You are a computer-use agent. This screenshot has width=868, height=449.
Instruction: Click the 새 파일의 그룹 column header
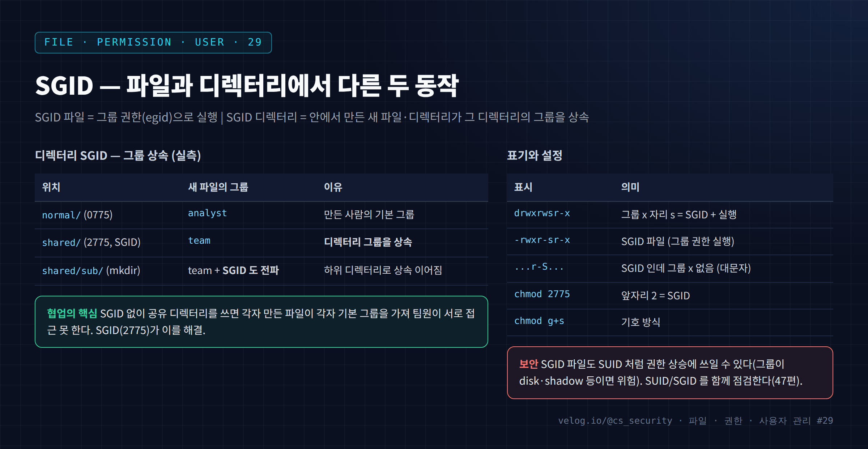(x=218, y=187)
